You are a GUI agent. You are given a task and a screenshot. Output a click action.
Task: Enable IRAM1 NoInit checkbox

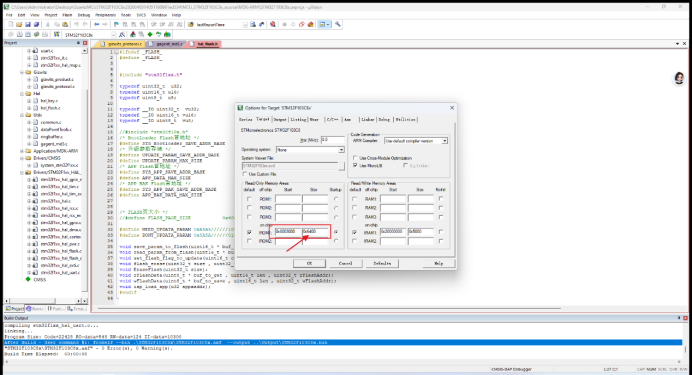tap(441, 232)
